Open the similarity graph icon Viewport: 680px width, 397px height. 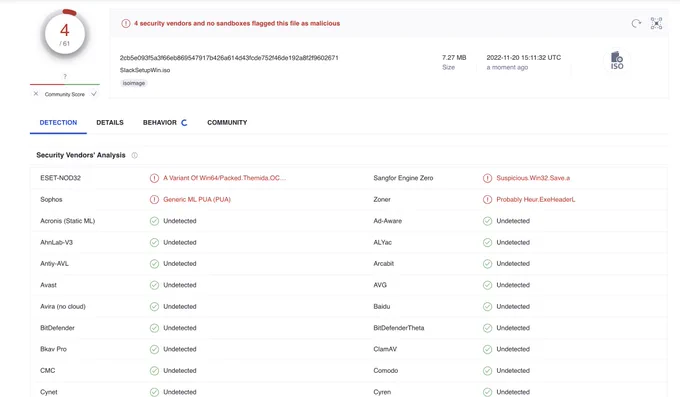coord(656,23)
